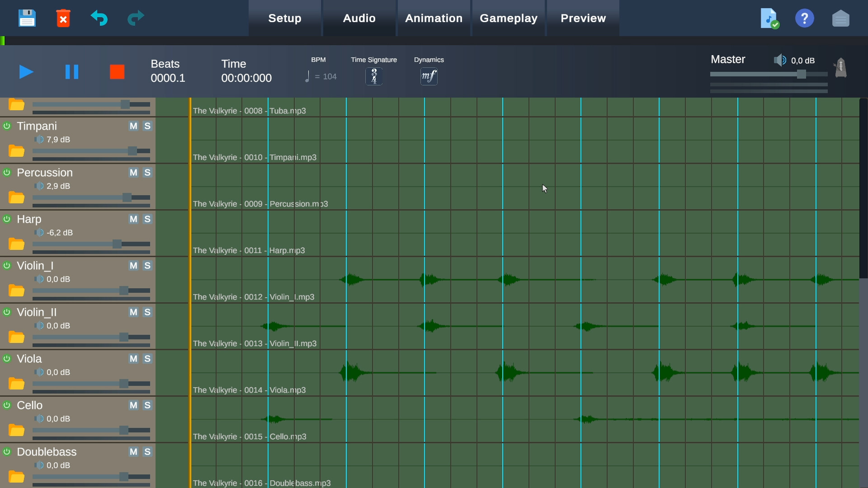
Task: Select the microphone icon beside Master volume
Action: (840, 67)
